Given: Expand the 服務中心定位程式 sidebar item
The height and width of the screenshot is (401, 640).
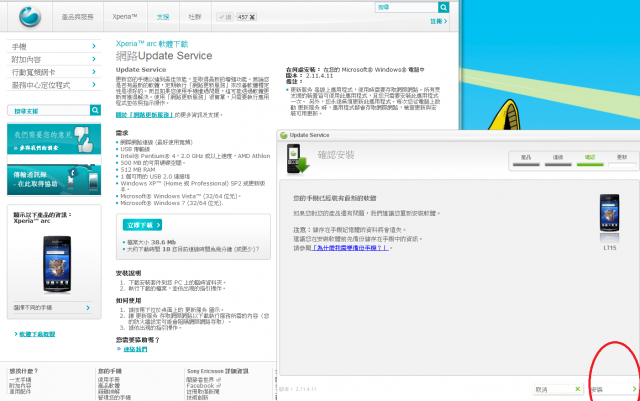Looking at the screenshot, I should (x=54, y=85).
